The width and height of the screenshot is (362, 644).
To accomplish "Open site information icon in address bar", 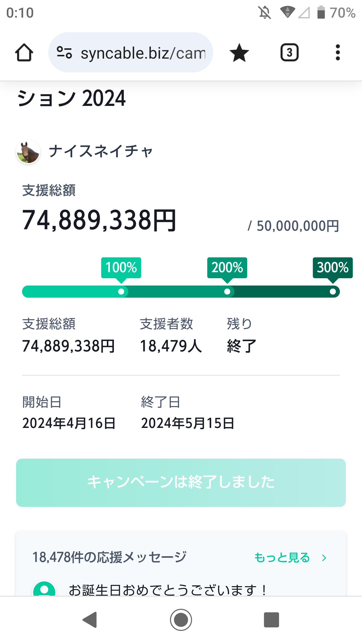I will pyautogui.click(x=64, y=53).
